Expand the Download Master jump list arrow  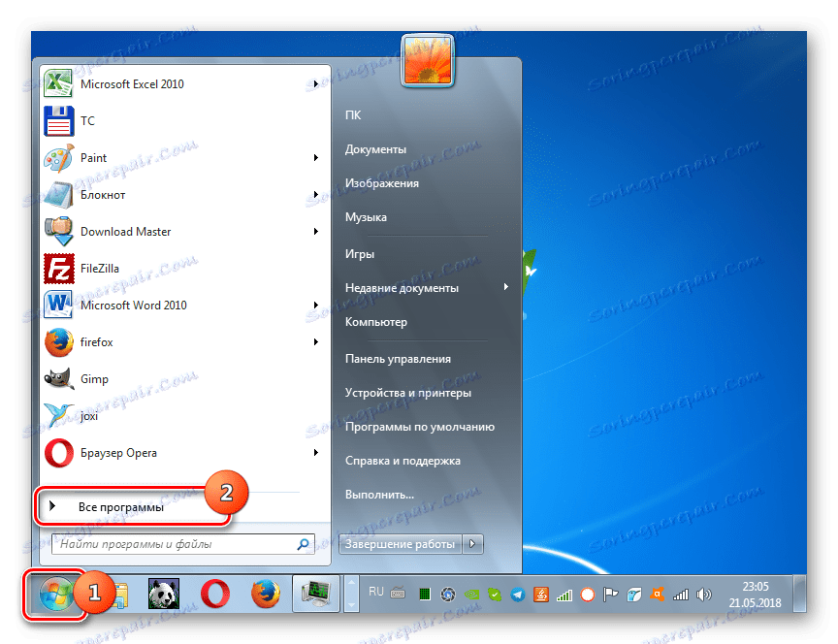coord(316,232)
